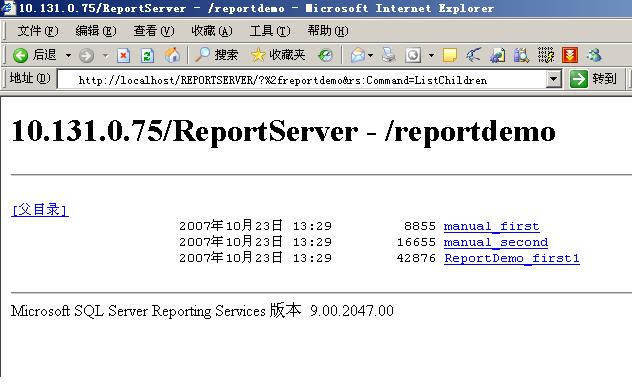Click the Forward navigation button
This screenshot has height=384, width=632.
pyautogui.click(x=86, y=55)
